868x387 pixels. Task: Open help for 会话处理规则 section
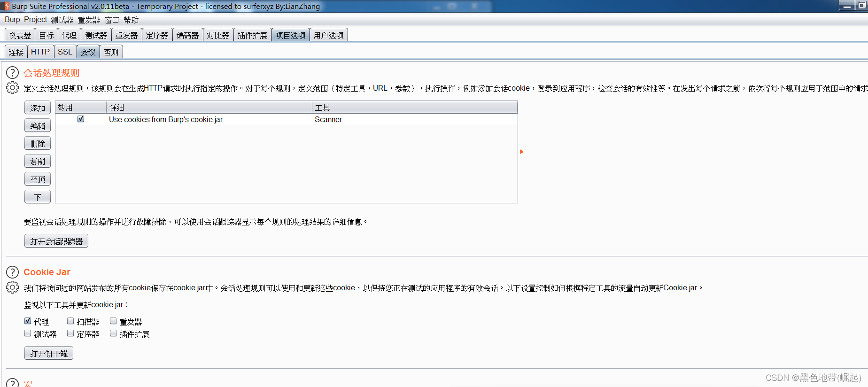(x=12, y=73)
